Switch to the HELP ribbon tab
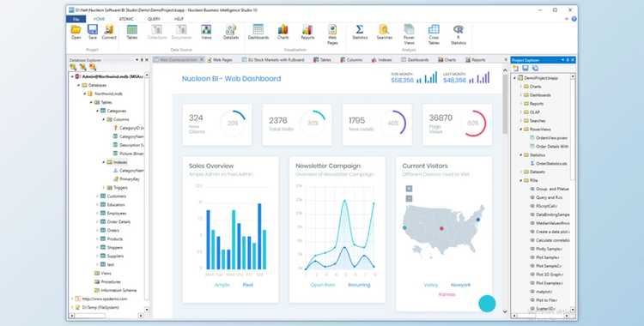The image size is (644, 326). click(179, 19)
